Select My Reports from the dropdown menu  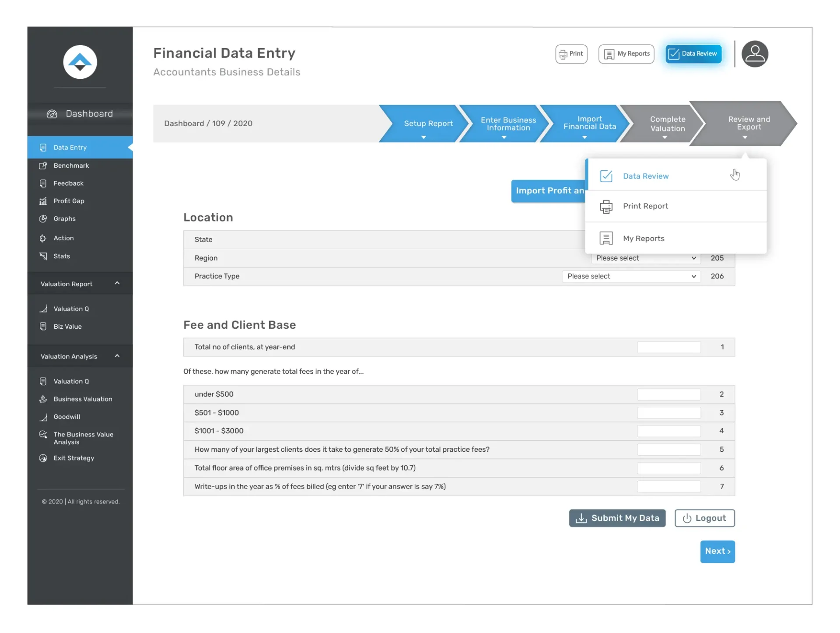pyautogui.click(x=643, y=239)
